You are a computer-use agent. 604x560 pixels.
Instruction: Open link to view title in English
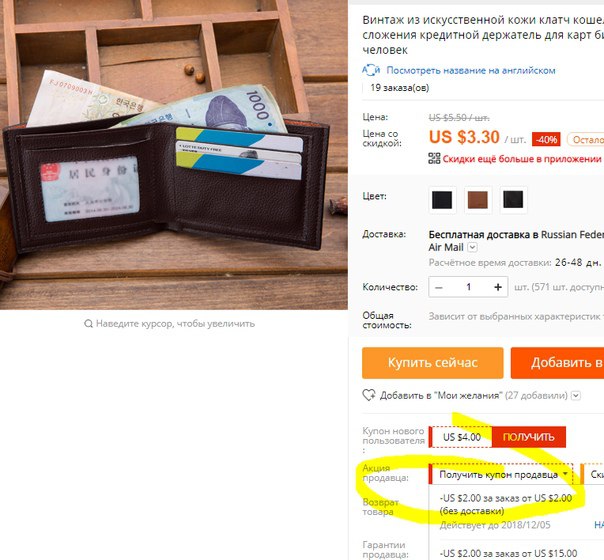[x=471, y=70]
